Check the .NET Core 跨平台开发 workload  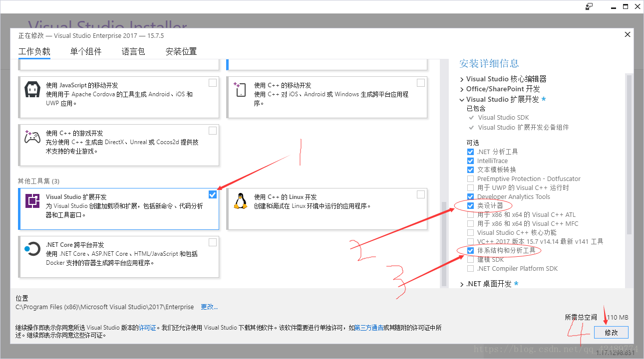pyautogui.click(x=213, y=242)
